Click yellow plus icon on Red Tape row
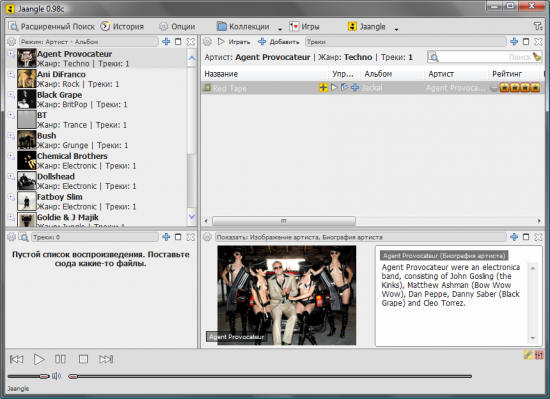Viewport: 550px width, 399px height. [x=323, y=88]
